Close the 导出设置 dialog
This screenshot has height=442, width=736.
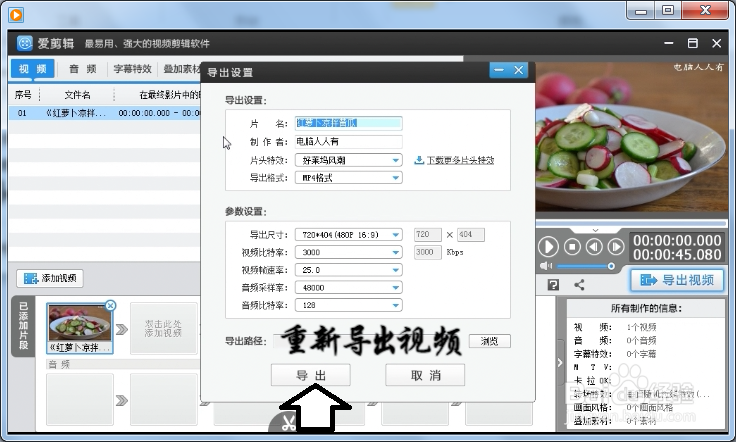519,70
